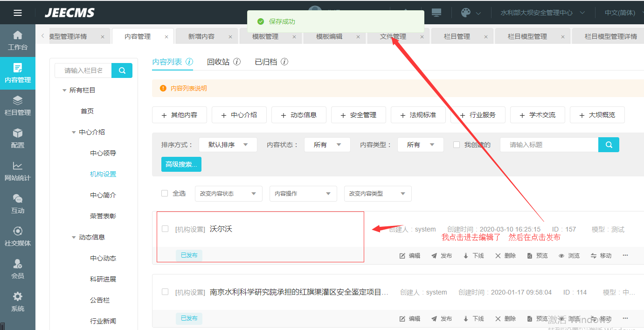The height and width of the screenshot is (330, 644).
Task: Add content to 安全管理 button
Action: [359, 115]
